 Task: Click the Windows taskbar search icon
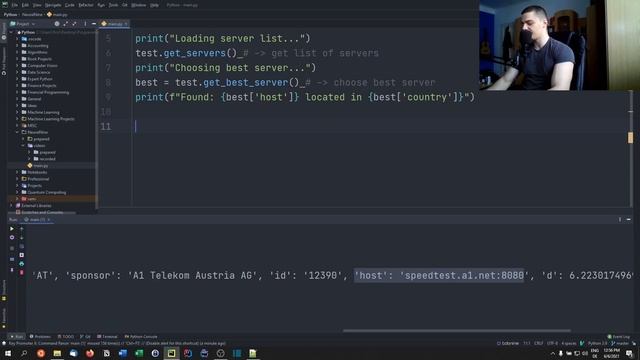(24, 353)
